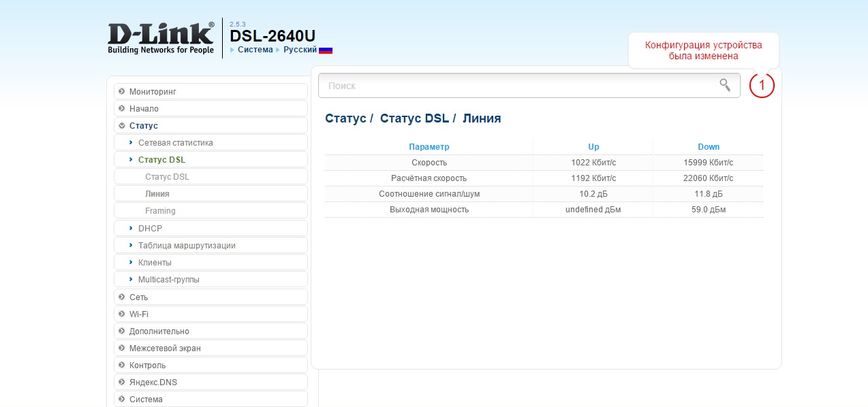Screen dimensions: 868x407
Task: Expand the Мониторинг menu section
Action: (x=153, y=91)
